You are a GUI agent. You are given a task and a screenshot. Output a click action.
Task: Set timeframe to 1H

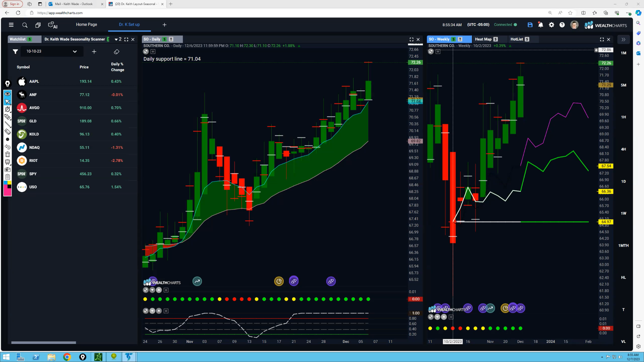pos(624,117)
